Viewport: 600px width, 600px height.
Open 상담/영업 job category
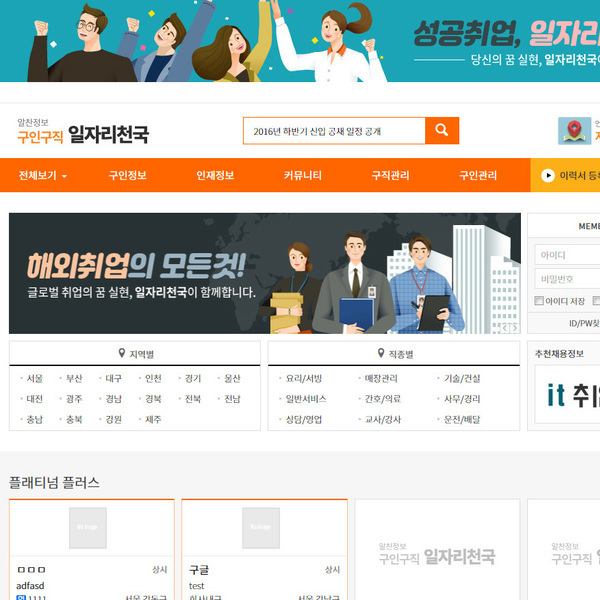click(304, 419)
